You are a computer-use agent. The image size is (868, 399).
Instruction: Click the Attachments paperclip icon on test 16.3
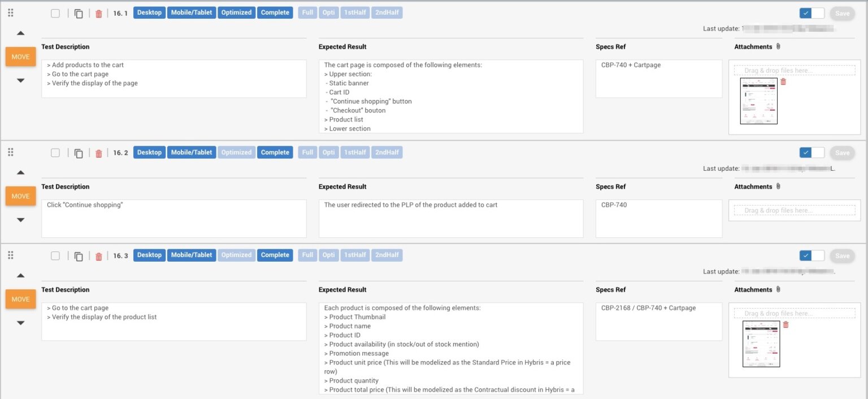tap(779, 289)
